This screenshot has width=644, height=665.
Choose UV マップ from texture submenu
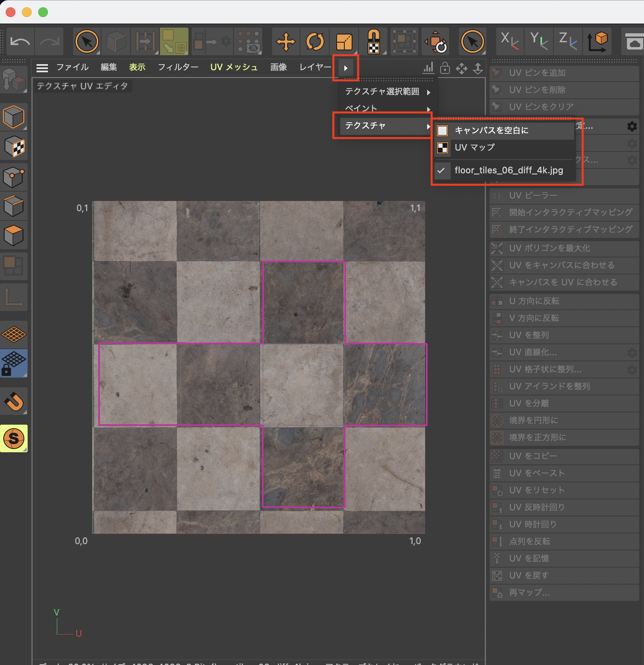475,147
